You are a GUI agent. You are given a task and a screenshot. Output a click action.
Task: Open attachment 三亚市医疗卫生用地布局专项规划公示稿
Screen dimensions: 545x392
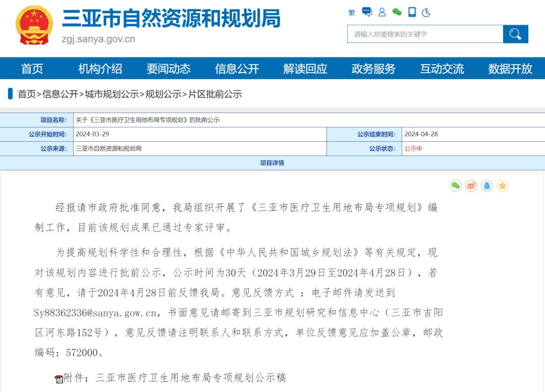tap(191, 378)
